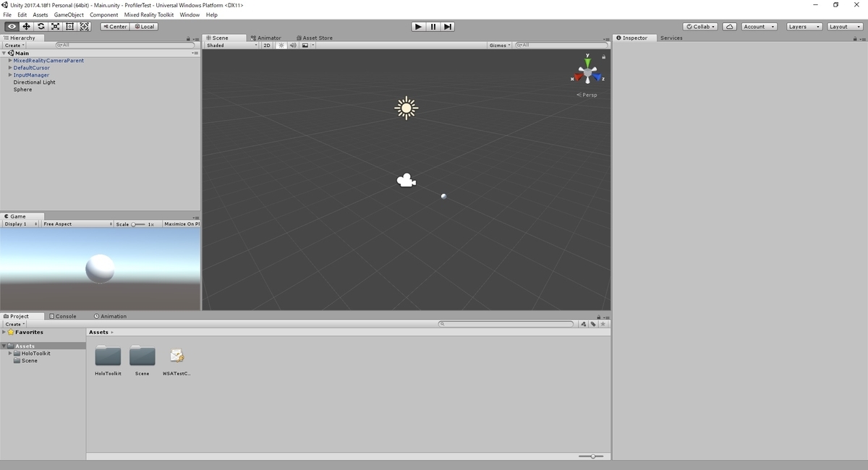Switch to the Asset Store tab
Viewport: 868px width, 470px height.
pyautogui.click(x=315, y=38)
